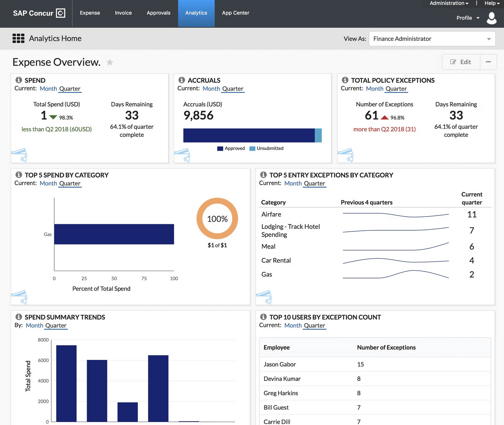Click the SAP Concur logo
504x425 pixels.
[x=39, y=13]
